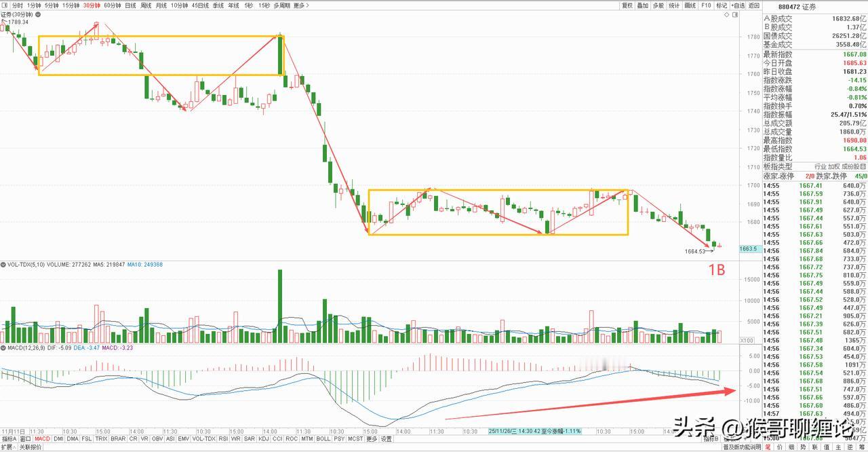Select the DMI indicator tab
The image size is (868, 452).
click(x=59, y=440)
